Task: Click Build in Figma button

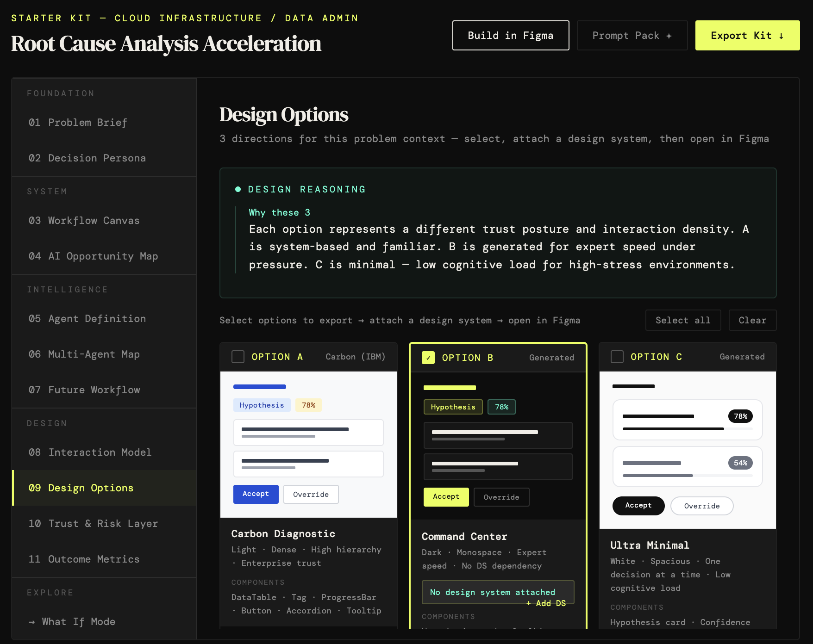Action: [510, 36]
